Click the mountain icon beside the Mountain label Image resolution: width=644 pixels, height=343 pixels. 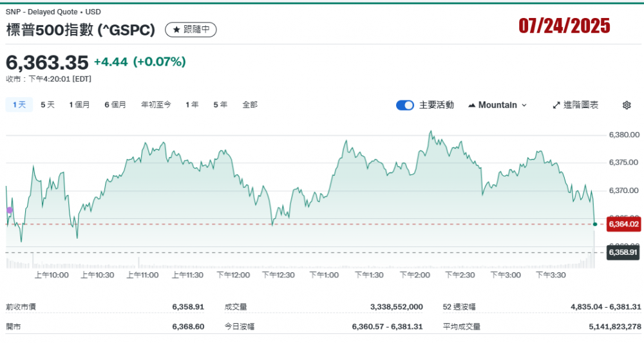coord(471,105)
